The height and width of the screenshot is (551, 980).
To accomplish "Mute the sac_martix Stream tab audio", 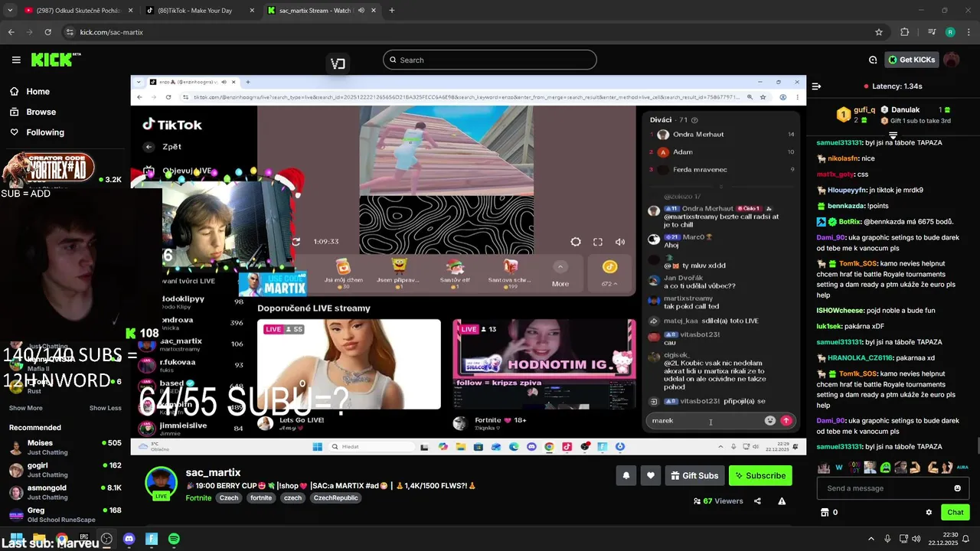I will tap(361, 11).
